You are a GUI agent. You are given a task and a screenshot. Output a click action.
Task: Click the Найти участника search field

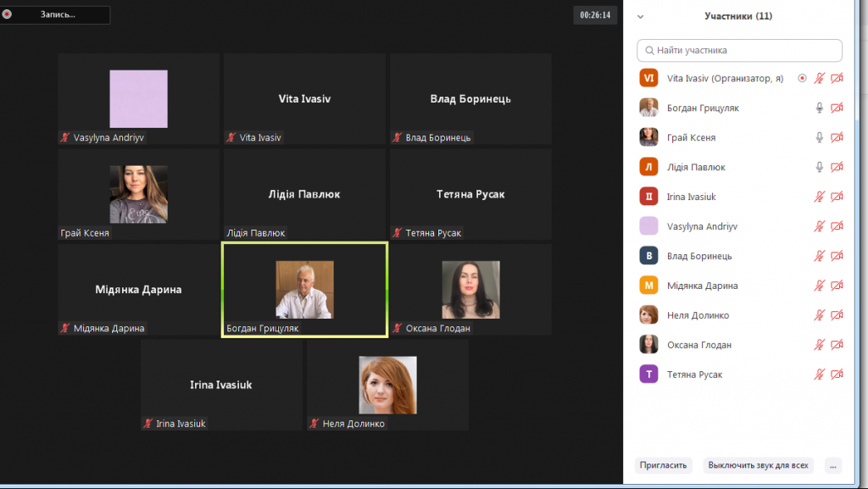[739, 50]
